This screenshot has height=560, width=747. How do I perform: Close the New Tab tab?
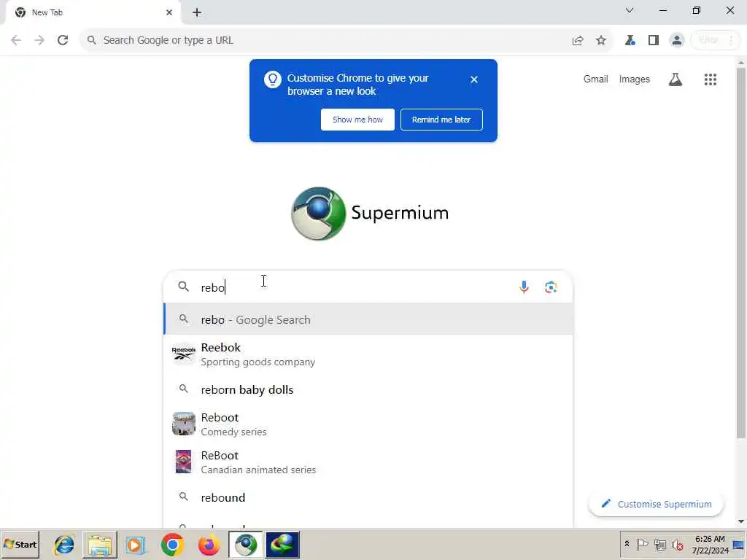tap(169, 13)
